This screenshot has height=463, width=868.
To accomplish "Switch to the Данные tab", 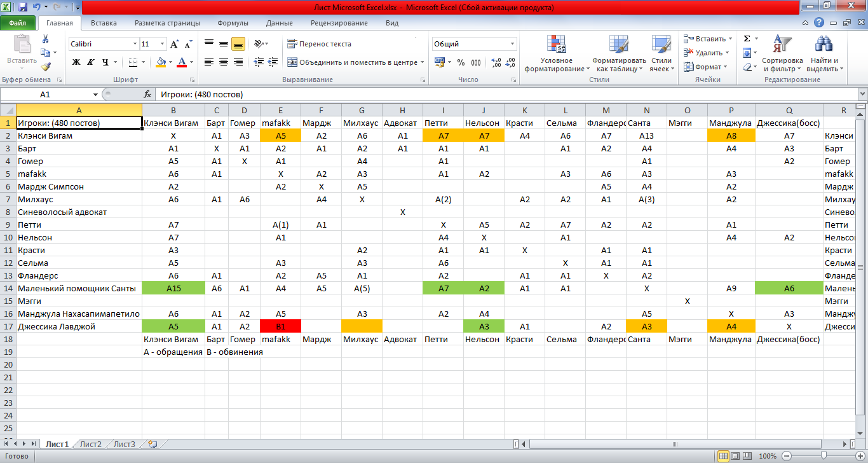I will [x=280, y=23].
